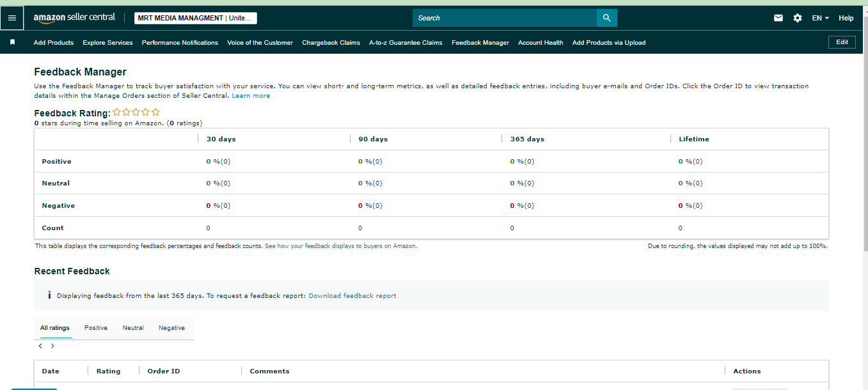Open the Help link
The image size is (868, 390).
846,18
